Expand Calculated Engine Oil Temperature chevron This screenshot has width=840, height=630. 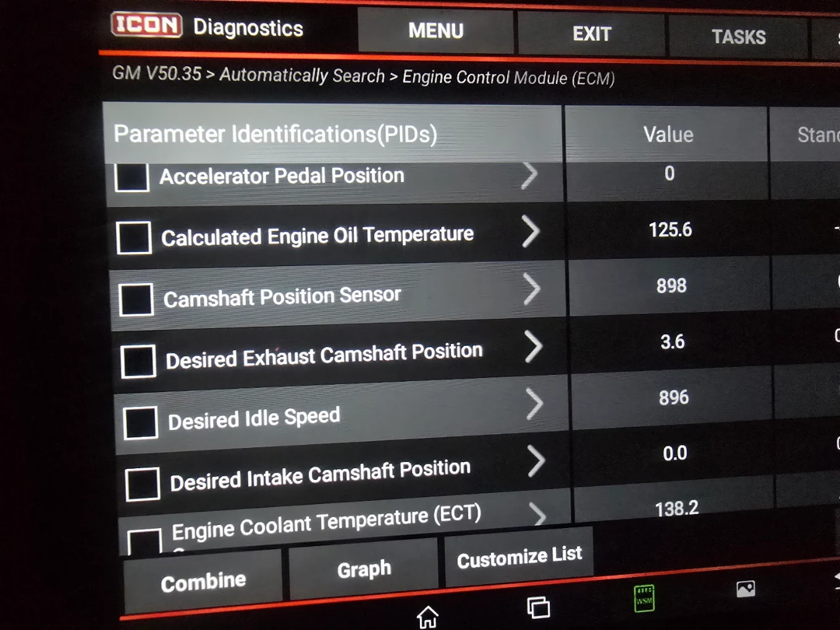coord(531,231)
